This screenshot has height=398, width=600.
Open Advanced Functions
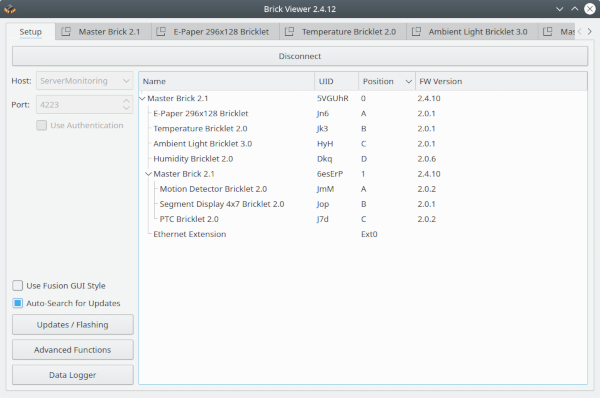coord(73,350)
